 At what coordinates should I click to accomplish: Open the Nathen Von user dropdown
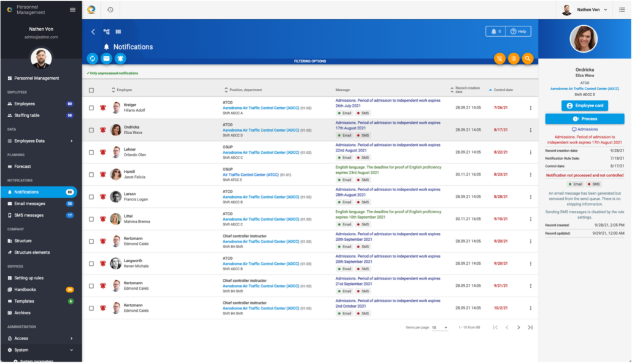[x=585, y=9]
